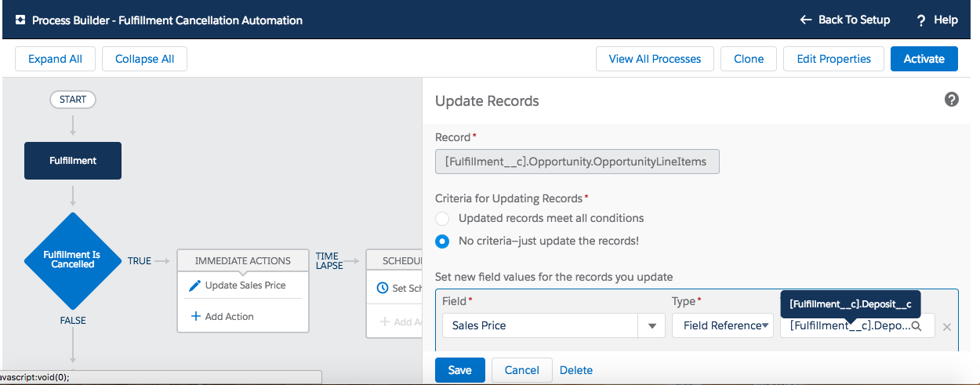Screen dimensions: 980x385
Task: Click View All Processes
Action: 655,59
